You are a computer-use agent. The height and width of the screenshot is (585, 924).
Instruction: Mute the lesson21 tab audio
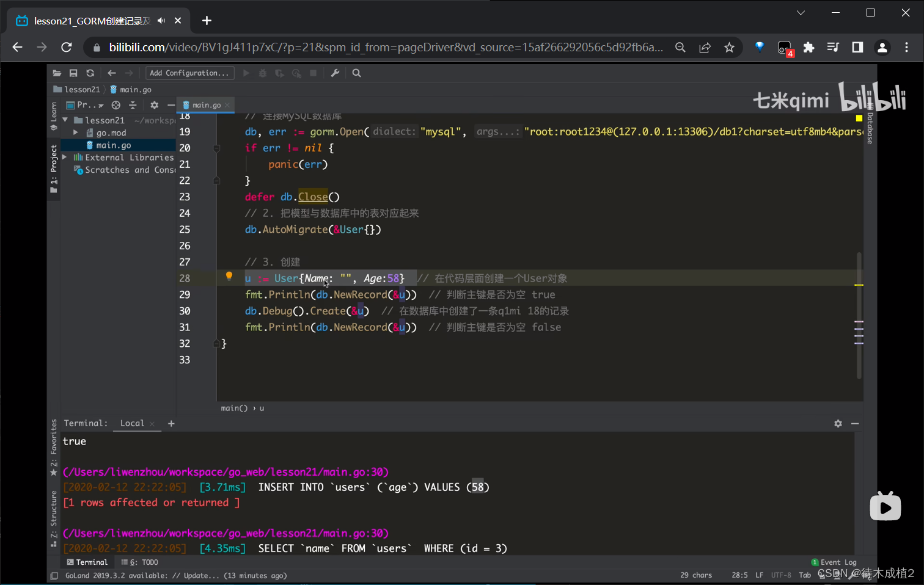point(161,21)
